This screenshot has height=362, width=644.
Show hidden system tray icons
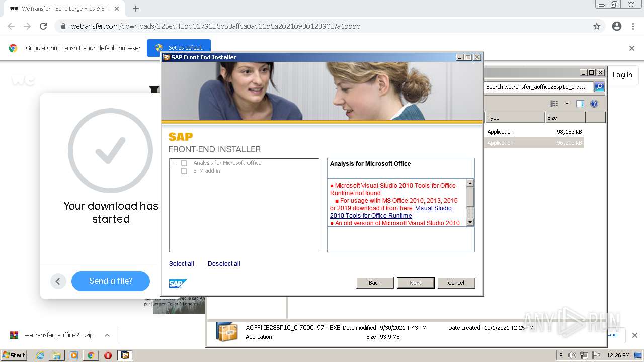tap(561, 355)
